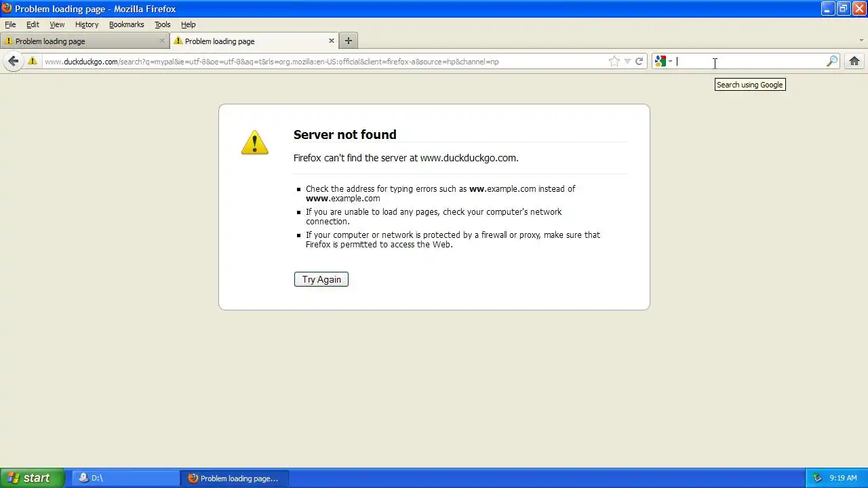Minimize the Firefox window
Image resolution: width=868 pixels, height=488 pixels.
[828, 8]
